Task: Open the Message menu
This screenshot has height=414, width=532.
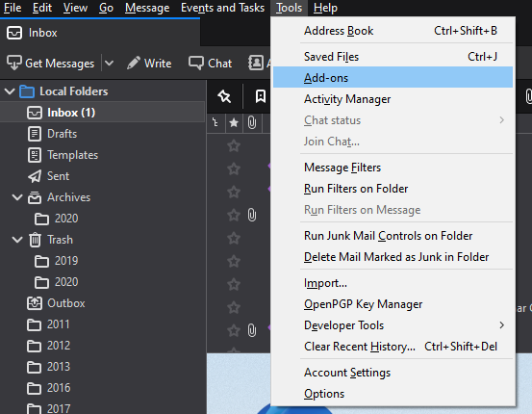Action: [x=147, y=8]
